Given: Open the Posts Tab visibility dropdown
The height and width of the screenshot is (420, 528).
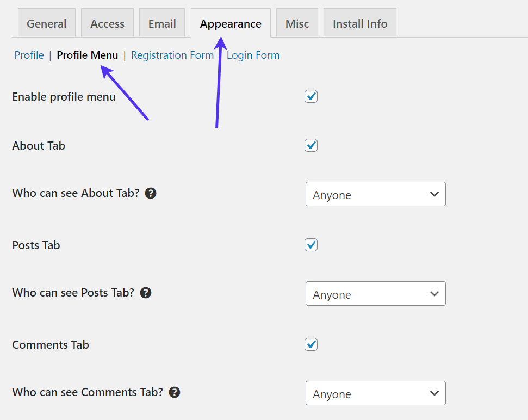Looking at the screenshot, I should tap(375, 294).
